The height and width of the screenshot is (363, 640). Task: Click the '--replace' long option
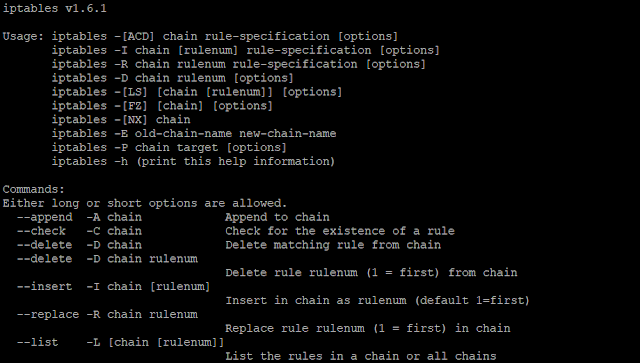click(48, 314)
